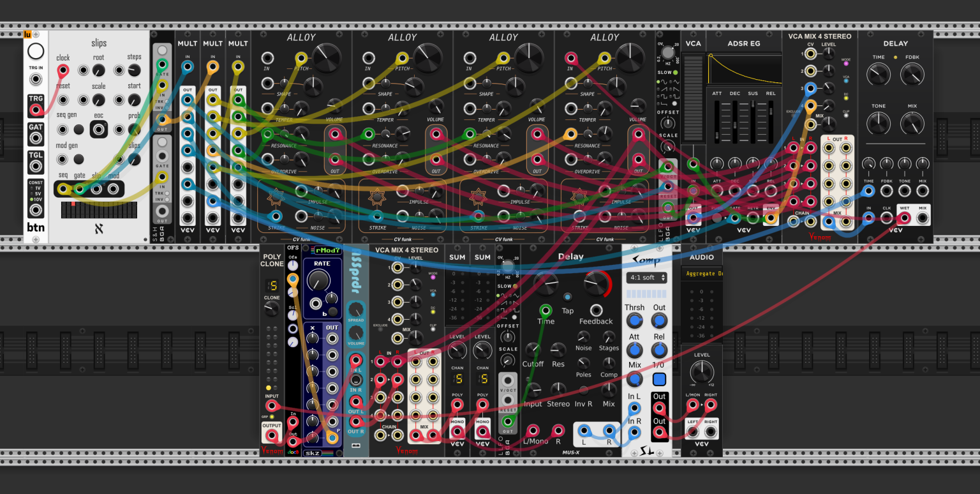Toggle the blue 1/0 button on Comp
Viewport: 980px width, 494px height.
pos(659,380)
